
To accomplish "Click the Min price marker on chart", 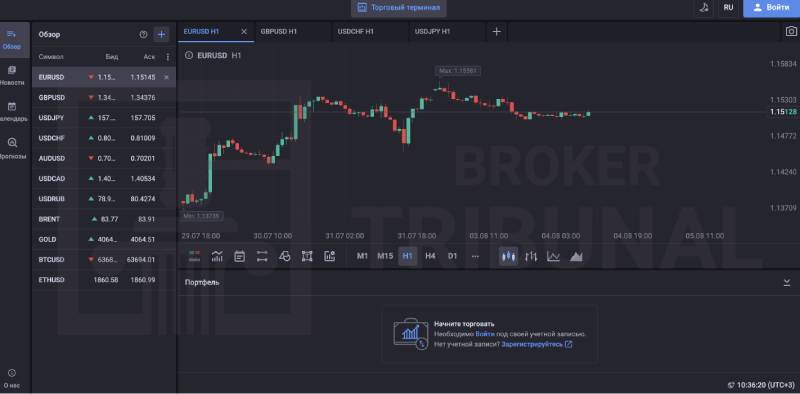I will click(202, 216).
